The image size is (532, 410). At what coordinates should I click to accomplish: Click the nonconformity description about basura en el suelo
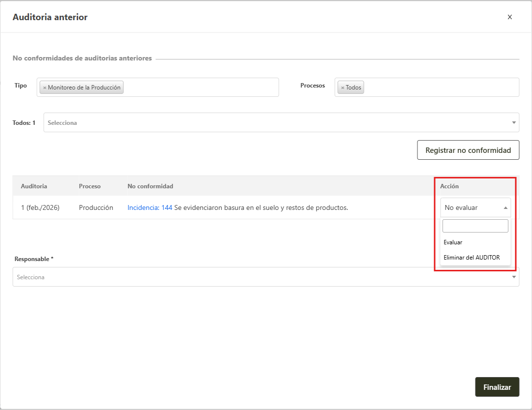pyautogui.click(x=261, y=207)
